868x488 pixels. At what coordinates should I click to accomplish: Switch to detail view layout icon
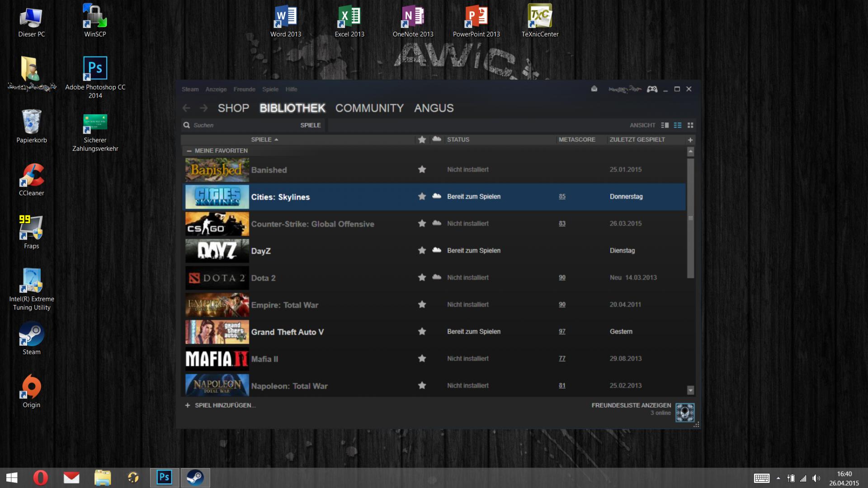pos(665,125)
